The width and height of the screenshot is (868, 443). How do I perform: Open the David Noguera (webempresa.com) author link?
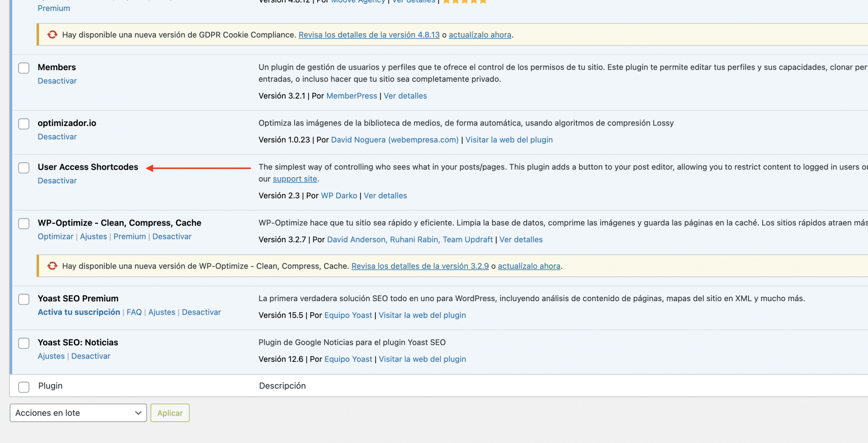(395, 139)
